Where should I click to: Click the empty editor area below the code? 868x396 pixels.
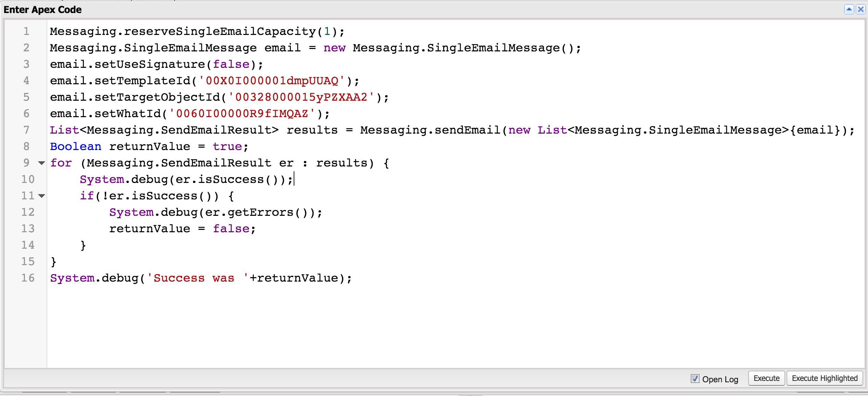[411, 325]
